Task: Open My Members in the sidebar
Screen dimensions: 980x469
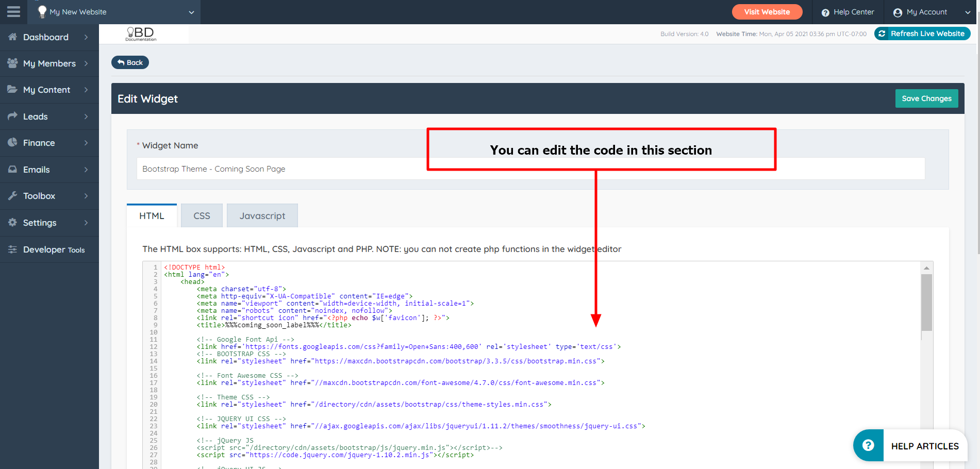Action: (x=49, y=63)
